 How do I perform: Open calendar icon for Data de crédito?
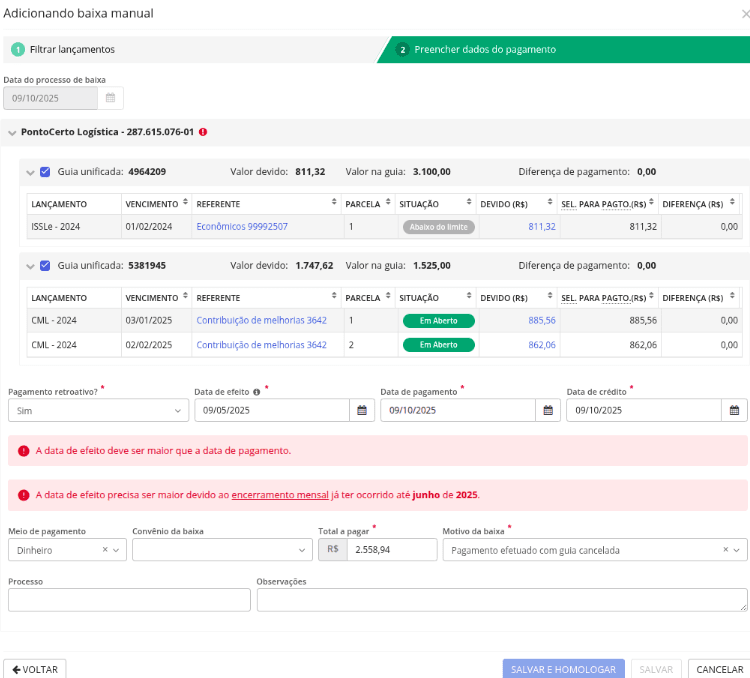click(x=734, y=410)
